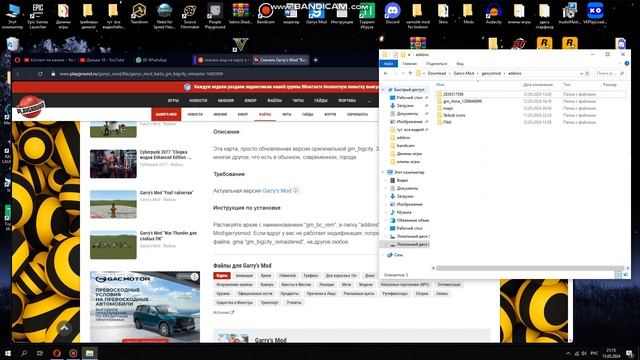This screenshot has width=640, height=360.
Task: Switch to first YouTube channel content tab
Action: tap(49, 60)
